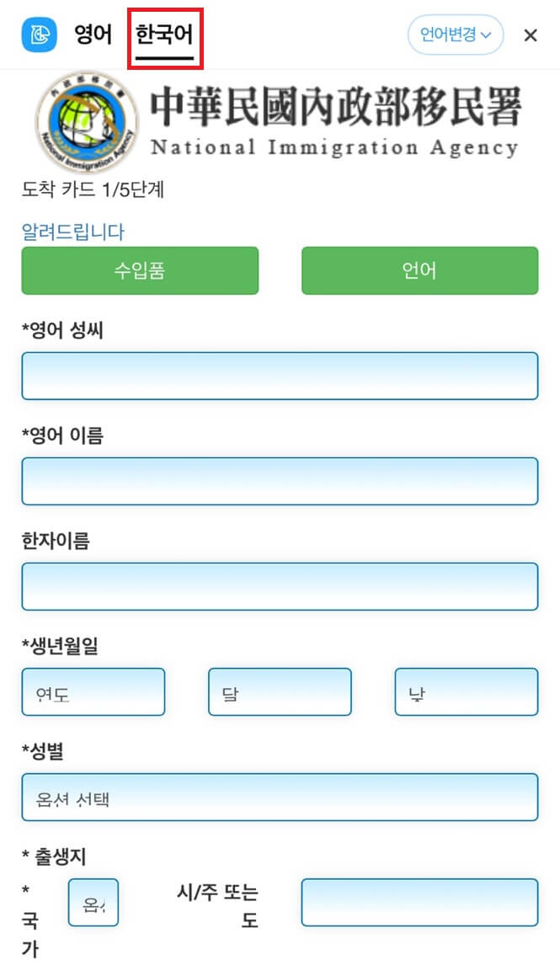Click the green 수입품 button
Screen dimensions: 560x971
140,270
